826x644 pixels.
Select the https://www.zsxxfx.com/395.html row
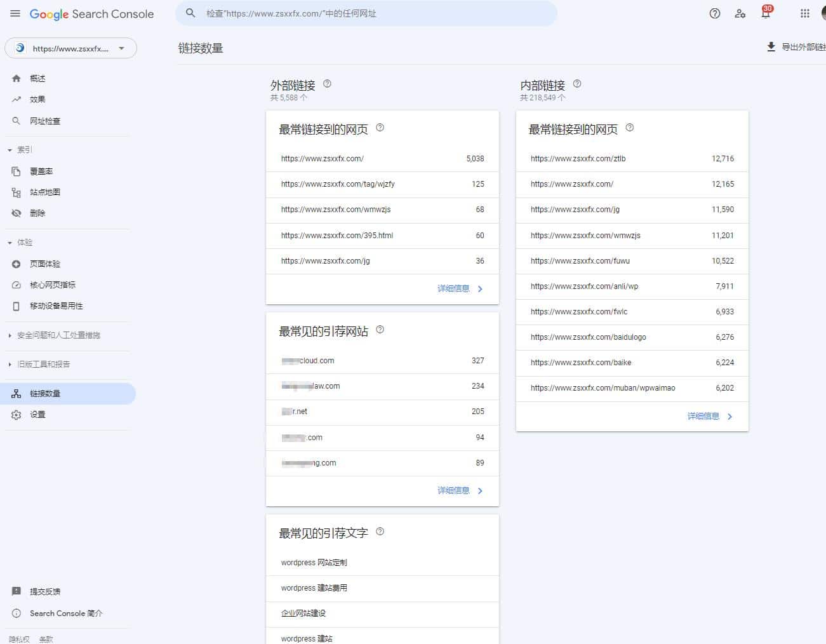click(382, 236)
